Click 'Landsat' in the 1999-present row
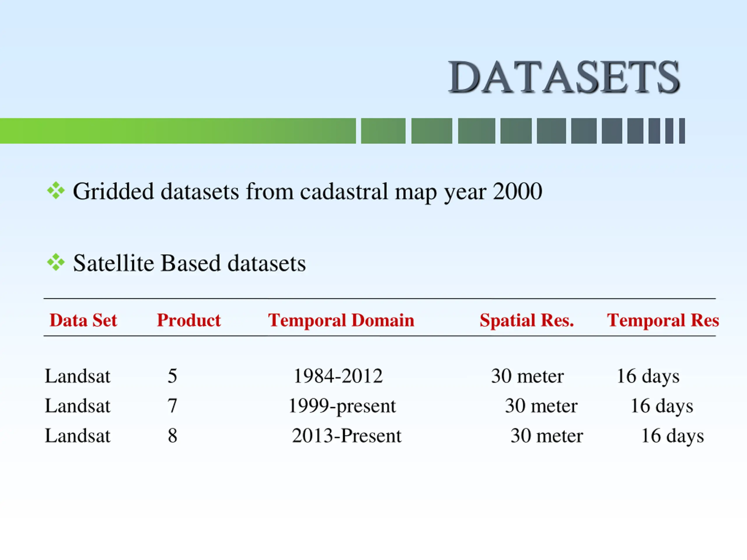This screenshot has height=560, width=747. tap(78, 406)
